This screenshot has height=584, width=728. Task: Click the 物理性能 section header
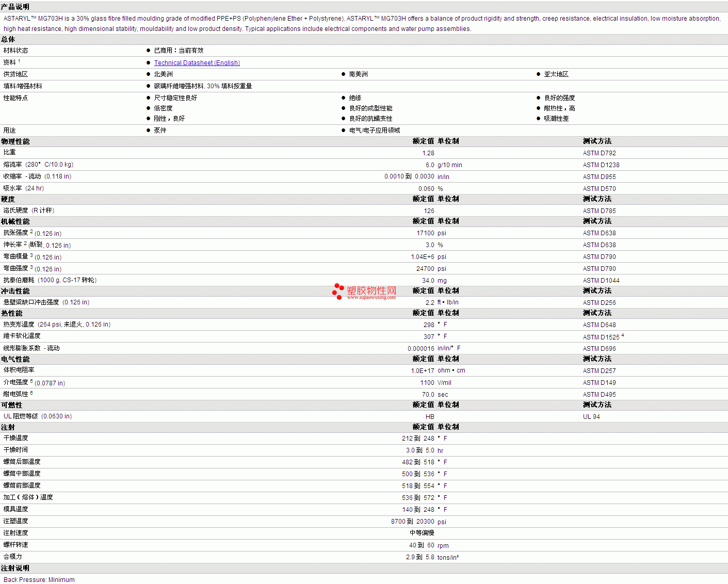click(x=15, y=141)
